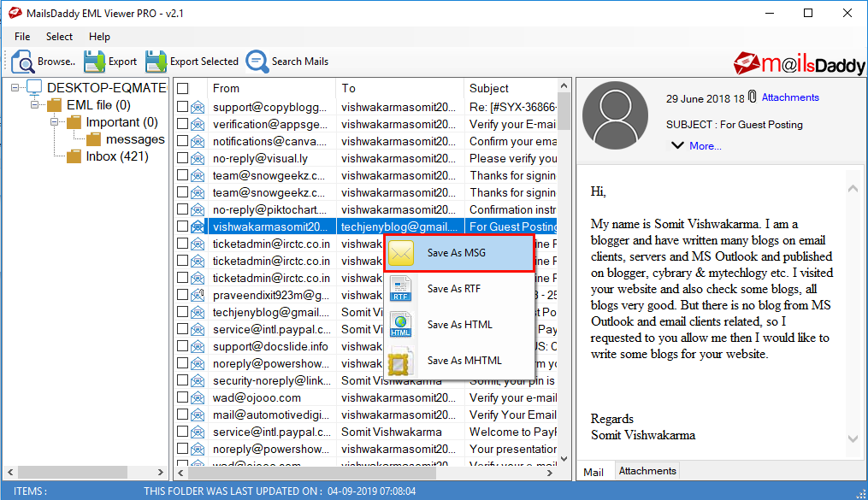Click mail icon for support@docslide.info row

coord(198,347)
